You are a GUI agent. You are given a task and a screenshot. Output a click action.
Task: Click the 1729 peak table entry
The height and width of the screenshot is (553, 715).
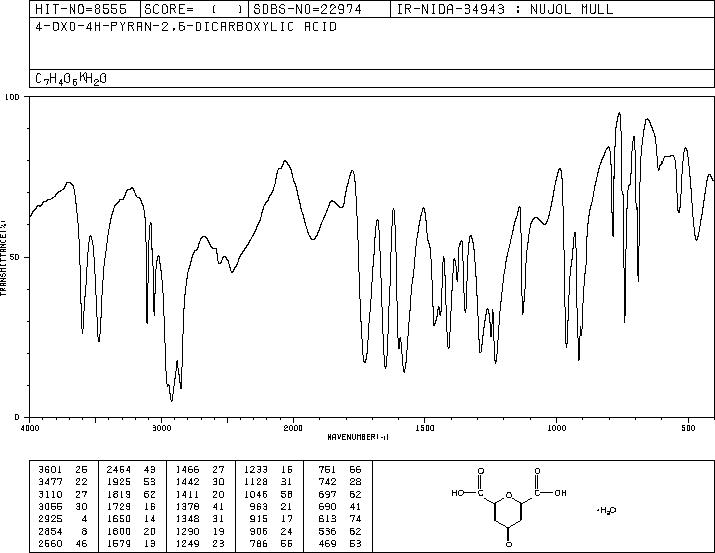[131, 506]
